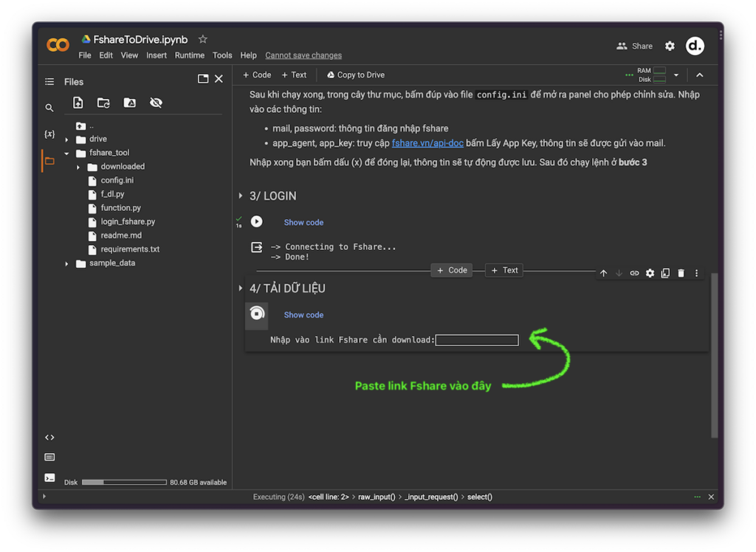This screenshot has height=552, width=756.
Task: Open the Runtime menu
Action: click(190, 55)
